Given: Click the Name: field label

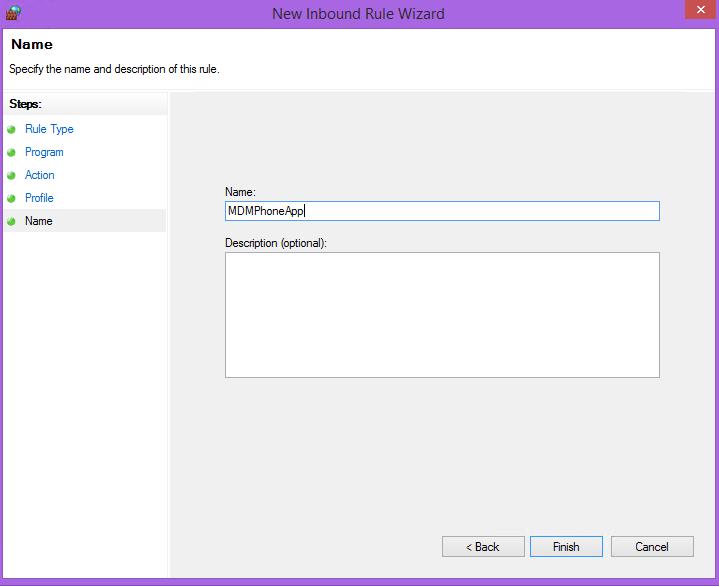Looking at the screenshot, I should click(x=240, y=192).
